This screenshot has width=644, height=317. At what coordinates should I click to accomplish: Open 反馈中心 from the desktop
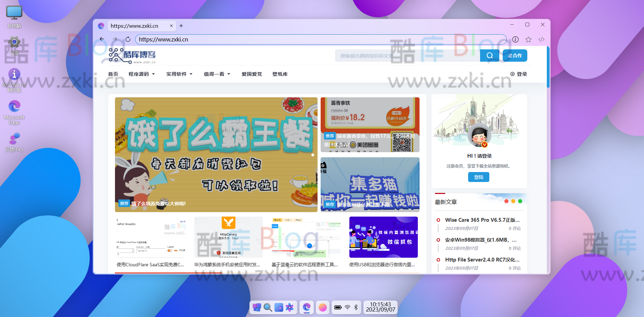(x=14, y=141)
